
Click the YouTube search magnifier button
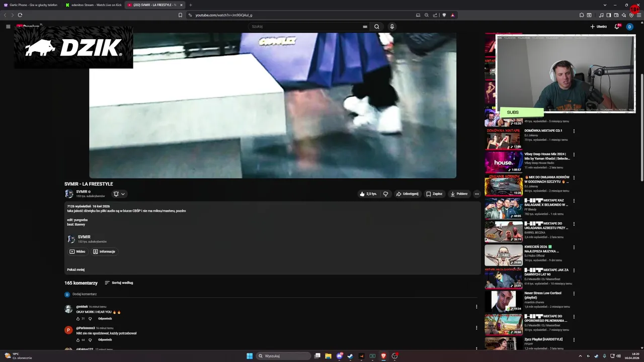pyautogui.click(x=377, y=27)
